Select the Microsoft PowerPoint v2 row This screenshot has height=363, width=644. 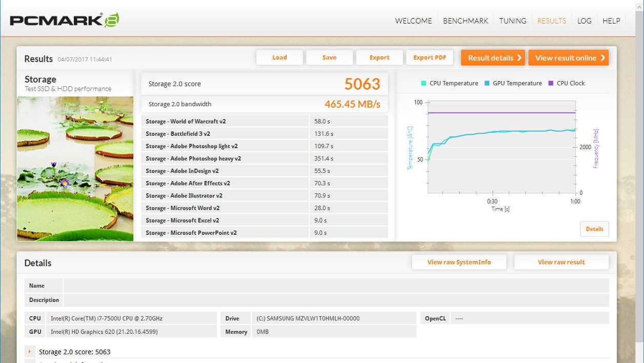point(265,232)
